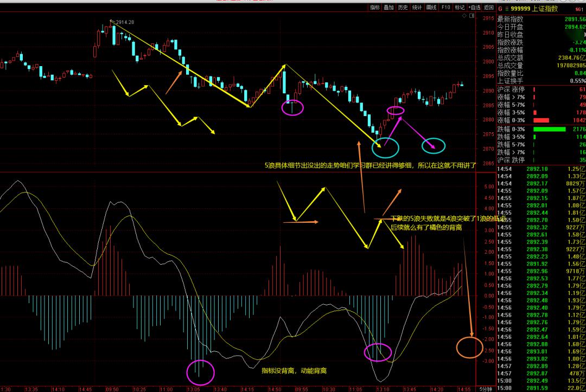Click the 标记 mark button
586x392 pixels.
pos(460,8)
